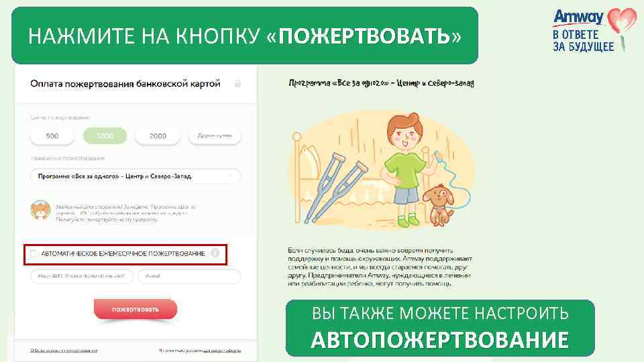
Task: Click the boy with dog illustration
Action: pos(382,170)
